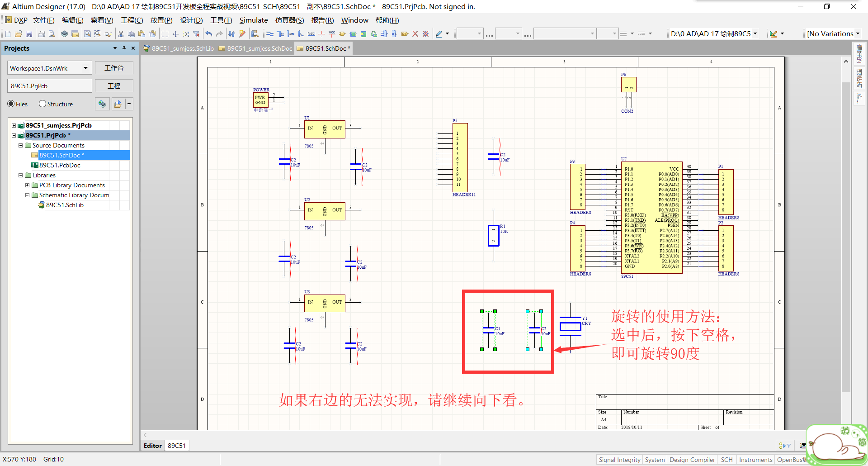
Task: Expand the PCB Library Documents folder
Action: tap(27, 185)
